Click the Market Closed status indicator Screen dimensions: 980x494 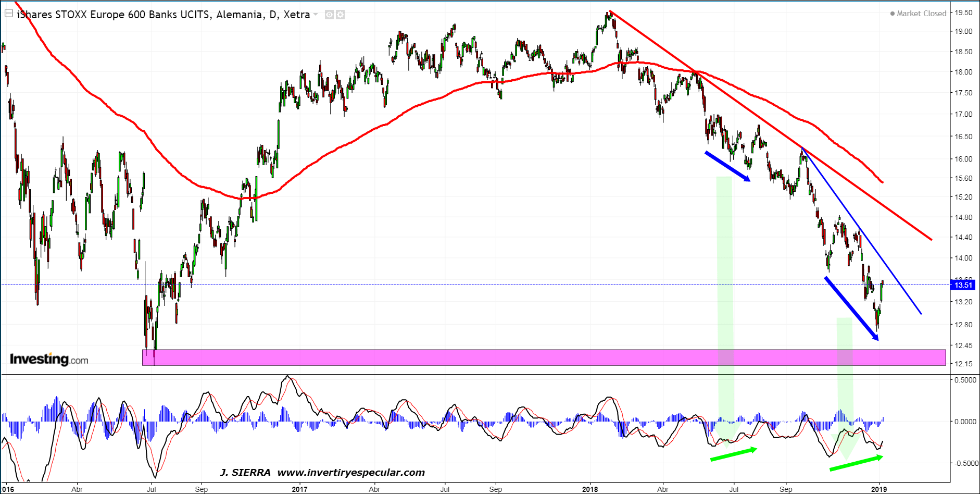pyautogui.click(x=918, y=14)
